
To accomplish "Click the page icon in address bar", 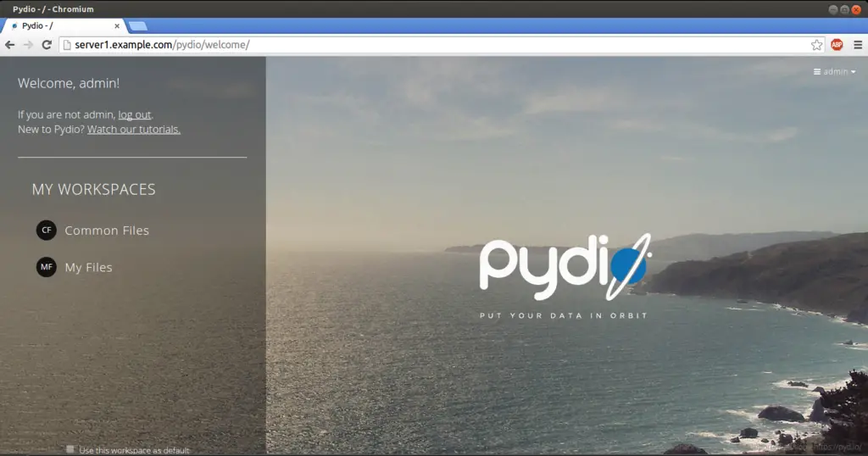I will (67, 45).
